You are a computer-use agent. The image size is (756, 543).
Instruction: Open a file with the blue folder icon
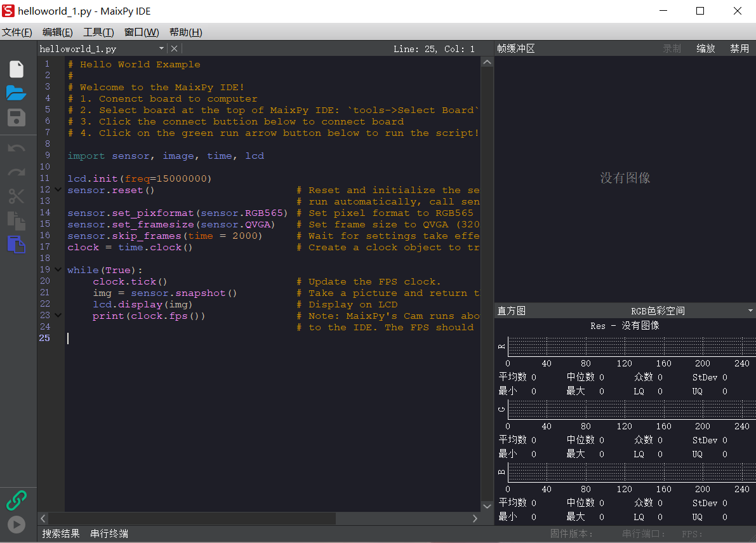(x=17, y=93)
